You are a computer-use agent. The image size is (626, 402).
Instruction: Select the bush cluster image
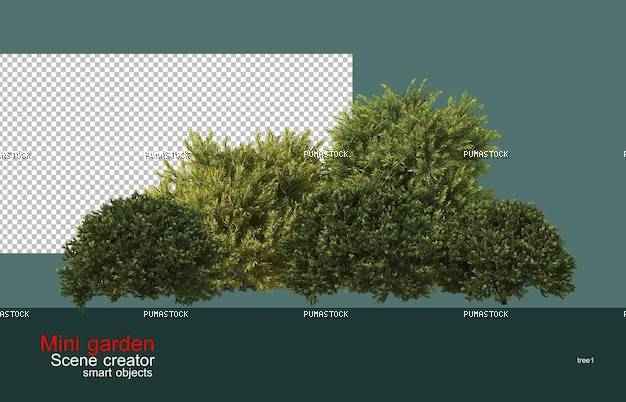pos(317,194)
